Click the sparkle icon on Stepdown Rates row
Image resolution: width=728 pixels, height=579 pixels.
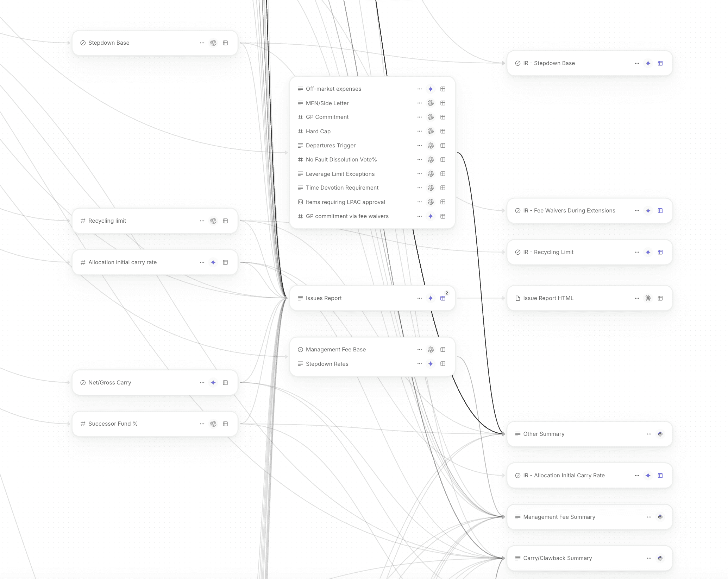(x=431, y=364)
